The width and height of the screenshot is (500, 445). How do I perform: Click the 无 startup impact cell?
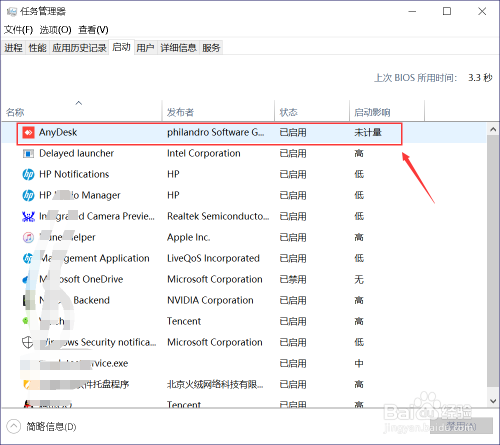pyautogui.click(x=359, y=279)
